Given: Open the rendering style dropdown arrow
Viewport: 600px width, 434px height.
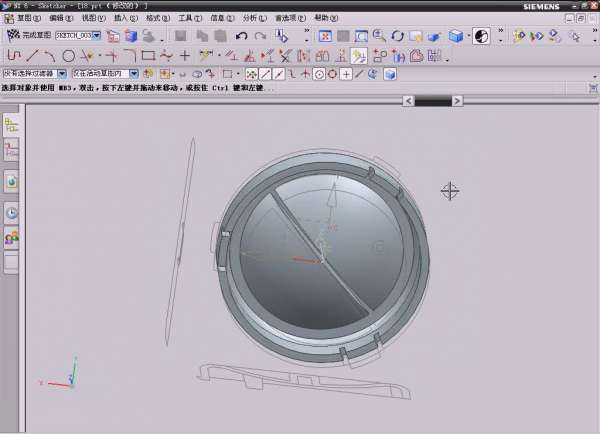Looking at the screenshot, I should [468, 36].
